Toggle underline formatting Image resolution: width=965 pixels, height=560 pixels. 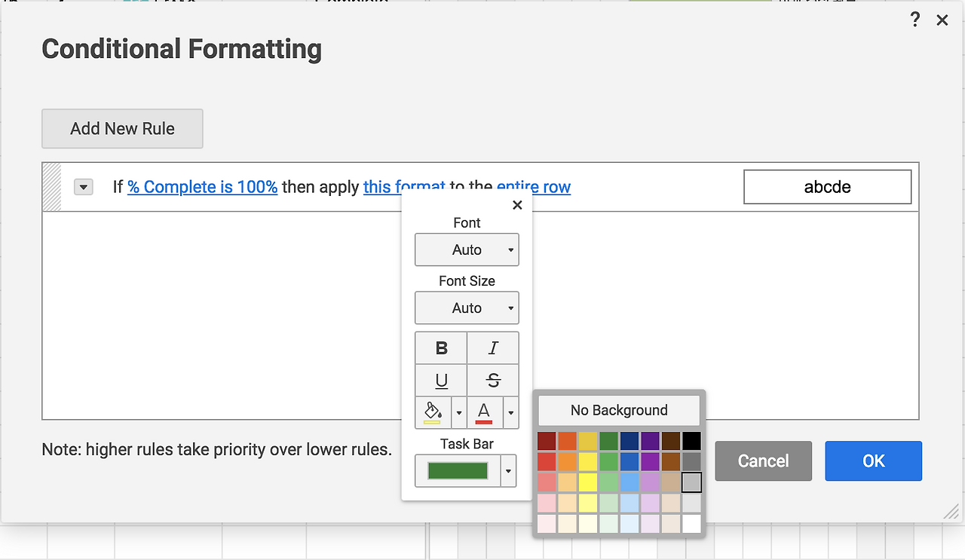click(442, 381)
